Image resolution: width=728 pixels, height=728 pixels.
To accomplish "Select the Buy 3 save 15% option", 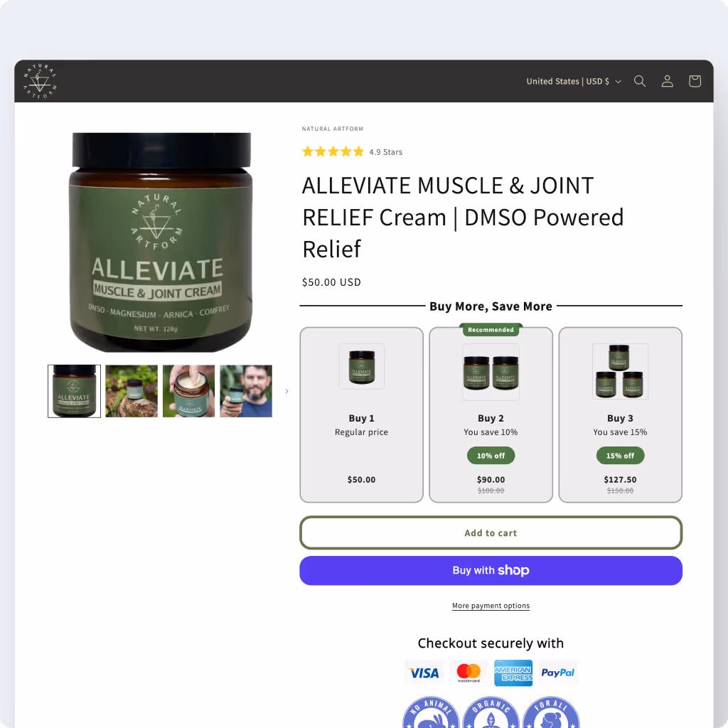I will (620, 414).
